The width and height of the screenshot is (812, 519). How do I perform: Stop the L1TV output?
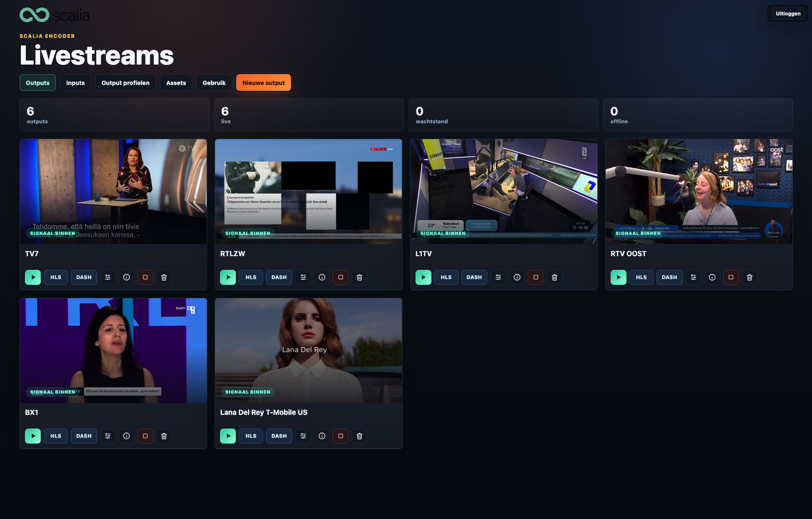click(x=536, y=277)
